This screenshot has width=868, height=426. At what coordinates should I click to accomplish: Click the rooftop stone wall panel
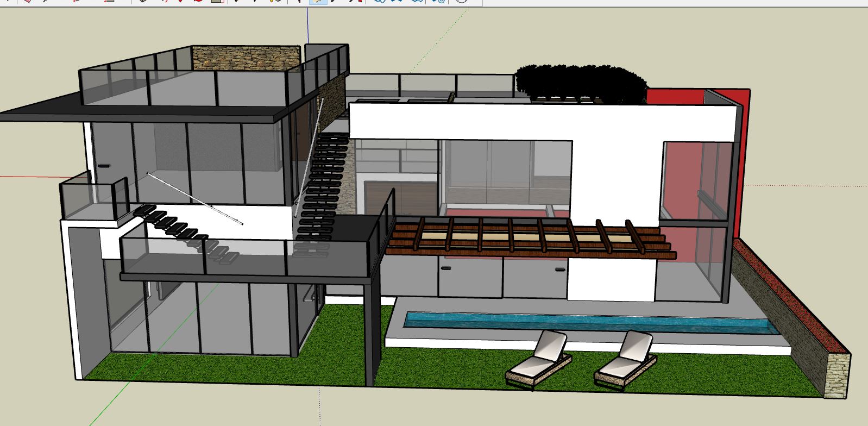coord(246,58)
